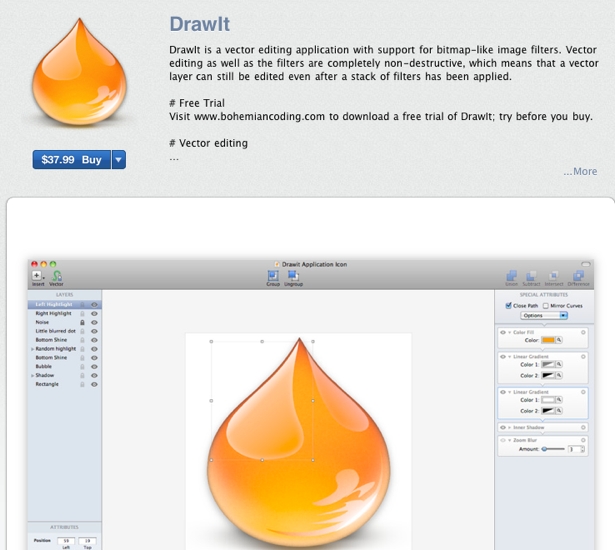This screenshot has height=550, width=615.
Task: Hide the Random highlight layer
Action: 94,349
